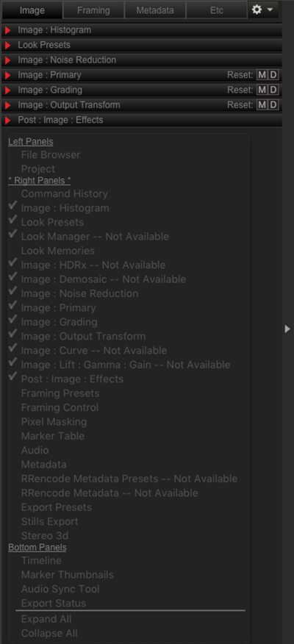Click the D reset icon for Image : Grading
The height and width of the screenshot is (644, 294).
tap(273, 90)
